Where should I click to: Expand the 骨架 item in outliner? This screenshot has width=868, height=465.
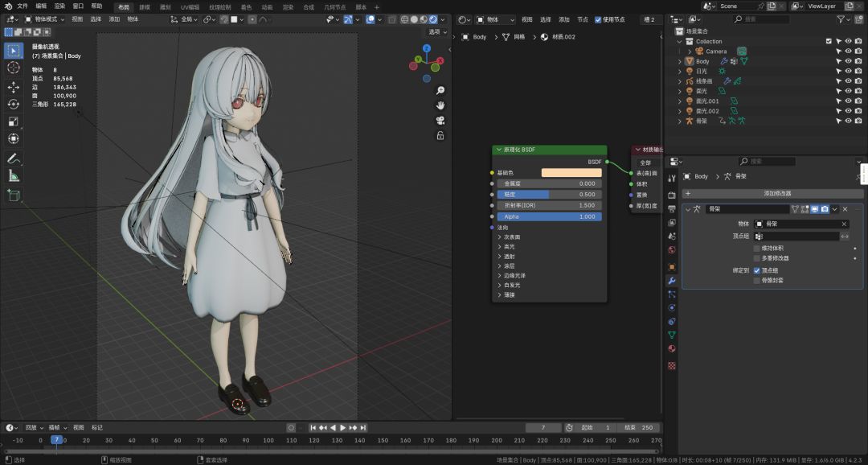pyautogui.click(x=680, y=121)
